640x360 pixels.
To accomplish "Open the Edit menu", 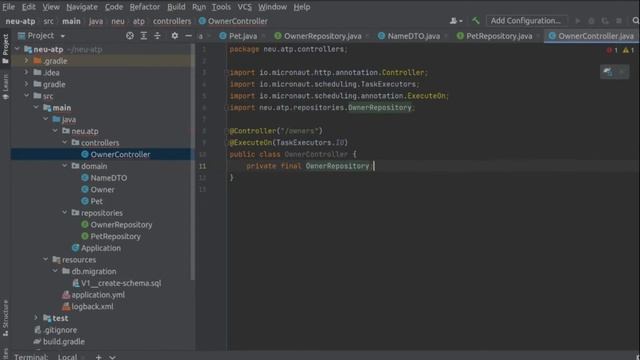I will pos(28,7).
